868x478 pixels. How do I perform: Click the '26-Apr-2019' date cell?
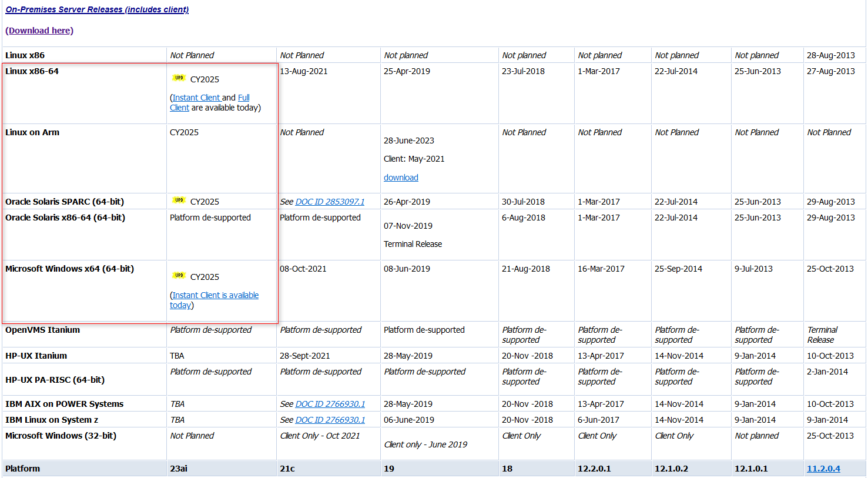[x=407, y=202]
